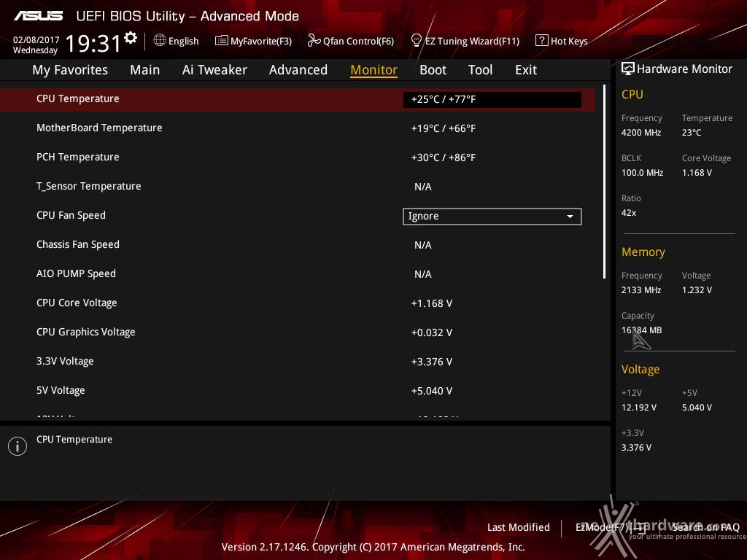Click +5.040 V value in list

(432, 391)
